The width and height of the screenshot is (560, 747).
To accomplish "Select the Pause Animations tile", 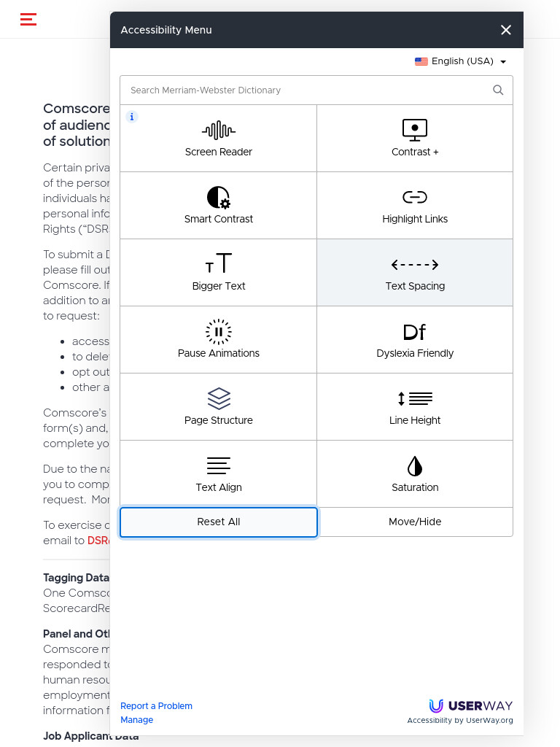I will (x=219, y=340).
